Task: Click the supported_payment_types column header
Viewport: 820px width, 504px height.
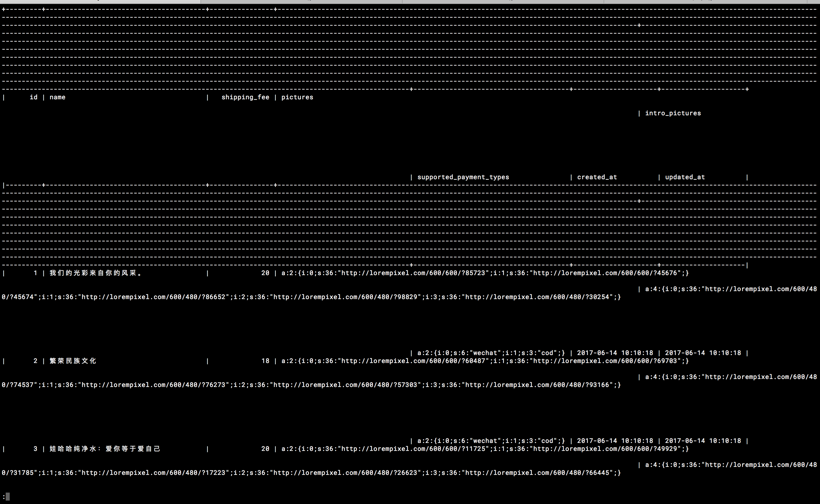Action: click(463, 177)
